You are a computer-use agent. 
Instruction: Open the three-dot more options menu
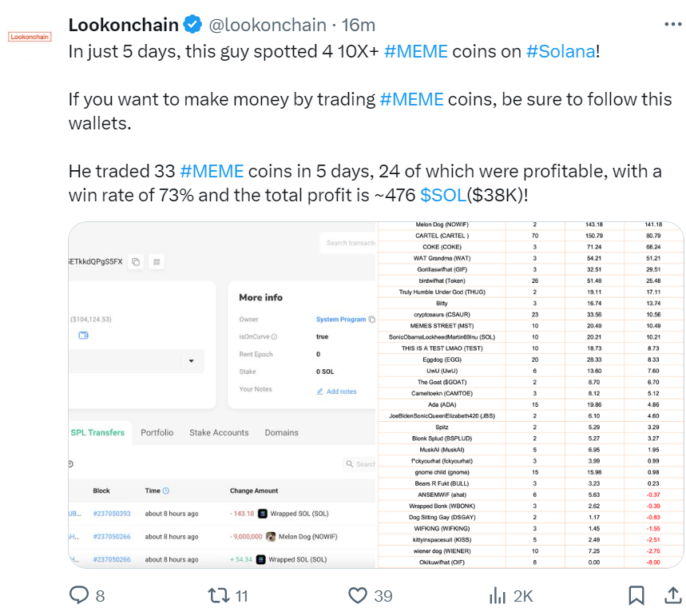tap(673, 25)
